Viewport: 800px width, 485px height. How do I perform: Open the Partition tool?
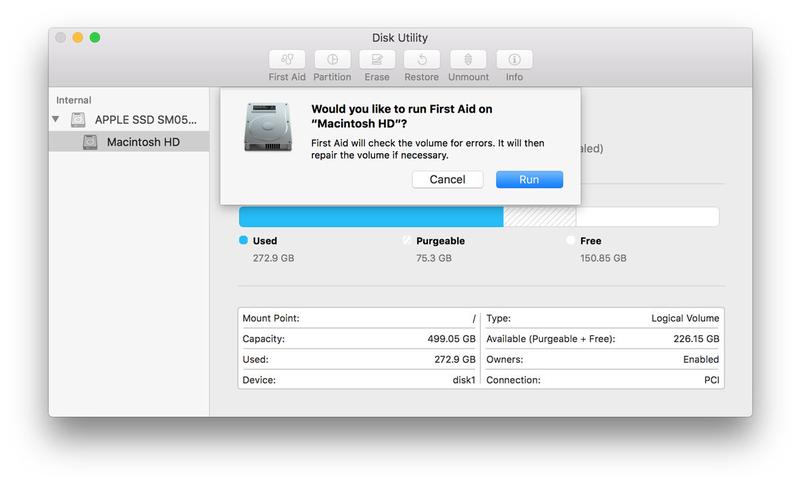click(332, 59)
